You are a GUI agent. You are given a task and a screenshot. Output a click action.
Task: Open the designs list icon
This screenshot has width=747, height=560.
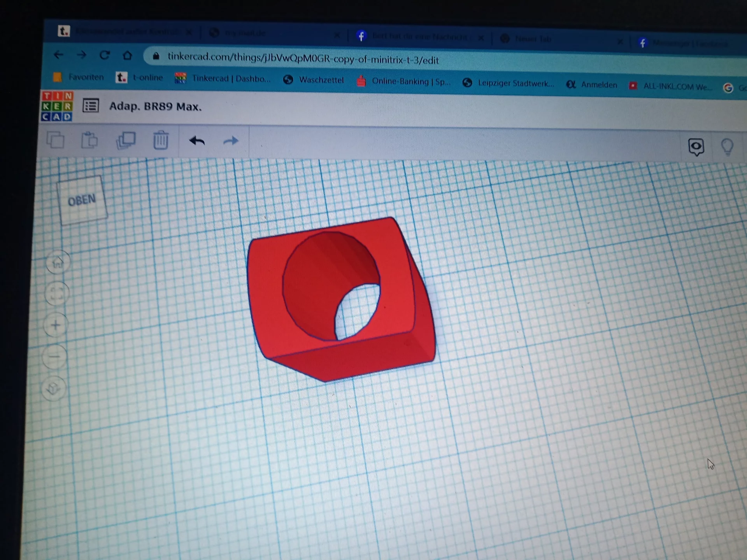(x=91, y=106)
